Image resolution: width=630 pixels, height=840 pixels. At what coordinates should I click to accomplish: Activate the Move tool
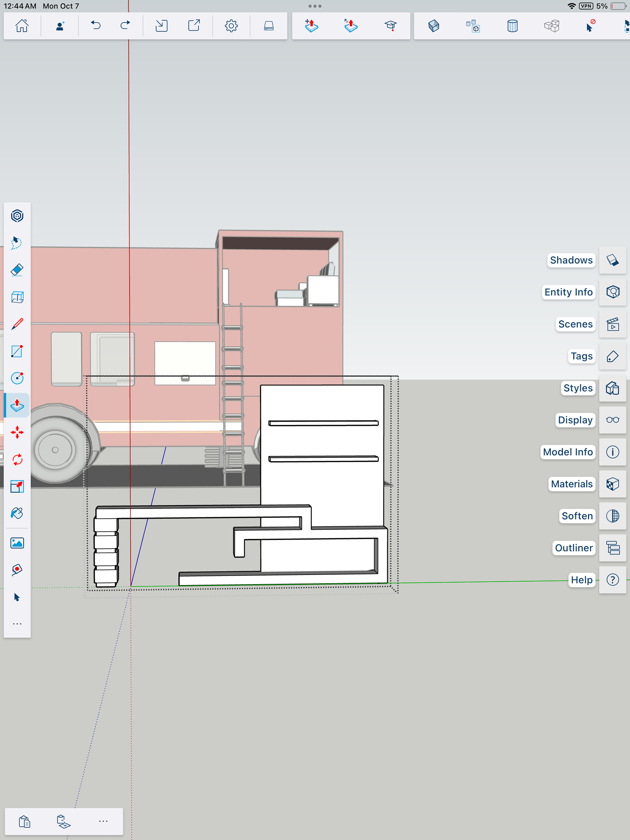(17, 433)
